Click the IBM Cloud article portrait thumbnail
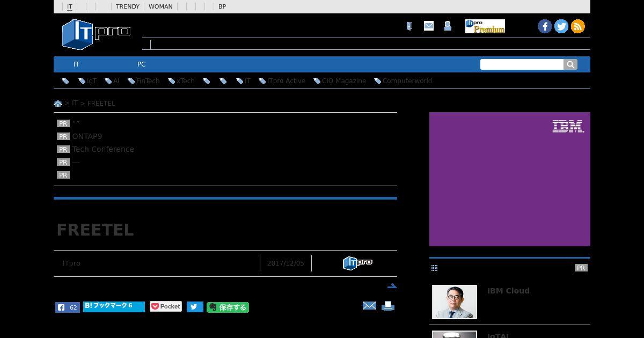644x338 pixels. [455, 302]
